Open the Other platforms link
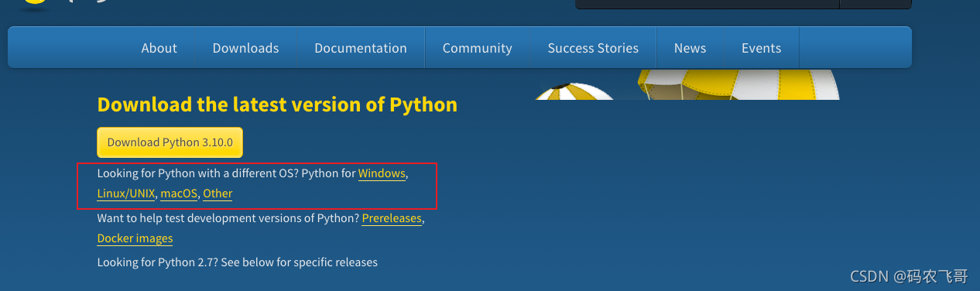980x291 pixels. 218,193
